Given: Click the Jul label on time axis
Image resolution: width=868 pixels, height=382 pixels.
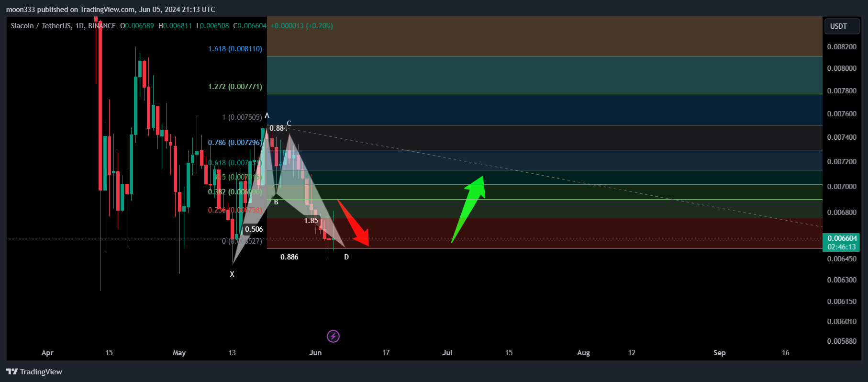Looking at the screenshot, I should tap(447, 353).
